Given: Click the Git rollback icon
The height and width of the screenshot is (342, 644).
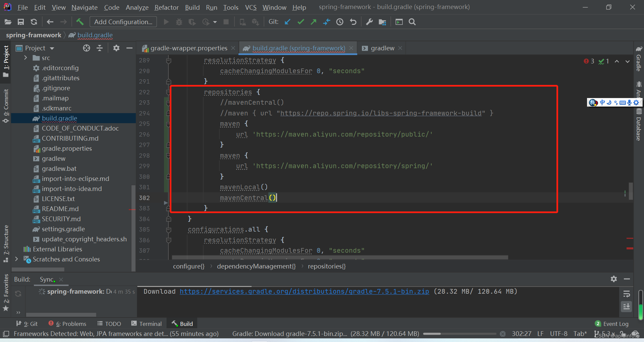Looking at the screenshot, I should pos(353,22).
